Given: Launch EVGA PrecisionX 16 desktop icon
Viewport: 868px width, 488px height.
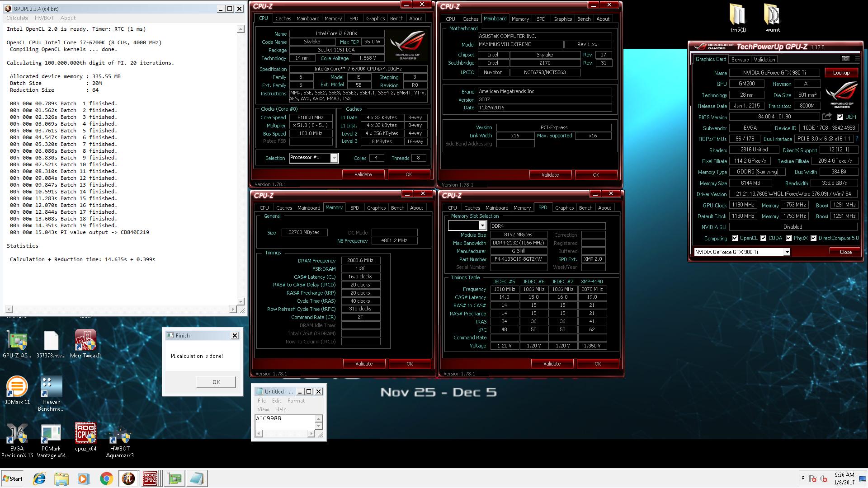Looking at the screenshot, I should pos(17,441).
